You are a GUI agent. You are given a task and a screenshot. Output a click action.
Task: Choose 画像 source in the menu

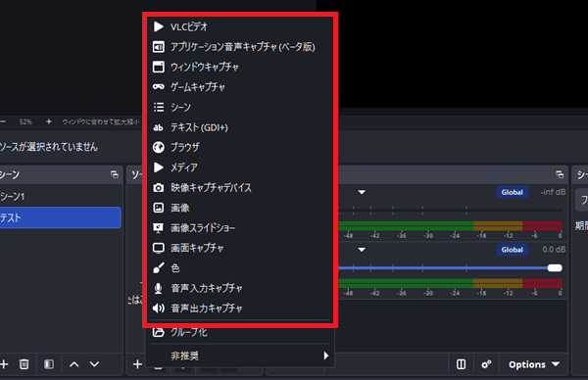(x=240, y=208)
